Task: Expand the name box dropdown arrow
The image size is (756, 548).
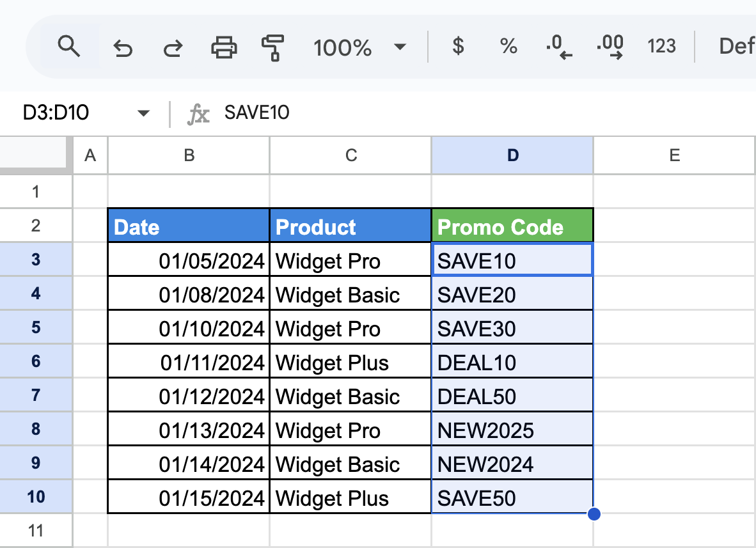Action: tap(143, 113)
